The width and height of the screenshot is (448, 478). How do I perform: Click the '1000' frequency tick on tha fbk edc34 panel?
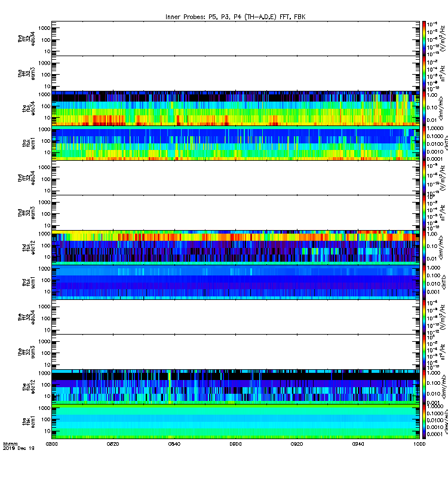click(44, 94)
